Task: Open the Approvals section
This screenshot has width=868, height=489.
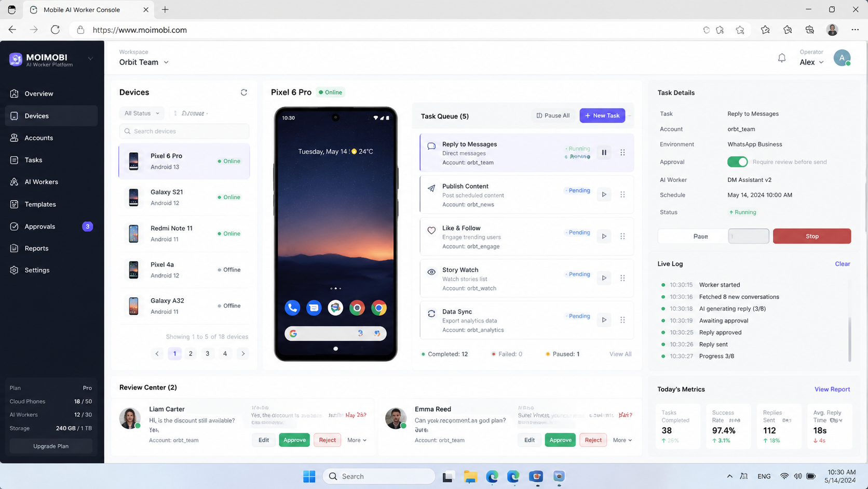Action: click(x=51, y=227)
